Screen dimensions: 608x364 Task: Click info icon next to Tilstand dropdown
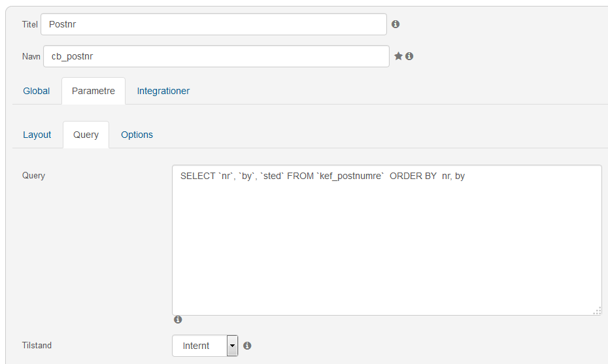pyautogui.click(x=247, y=346)
